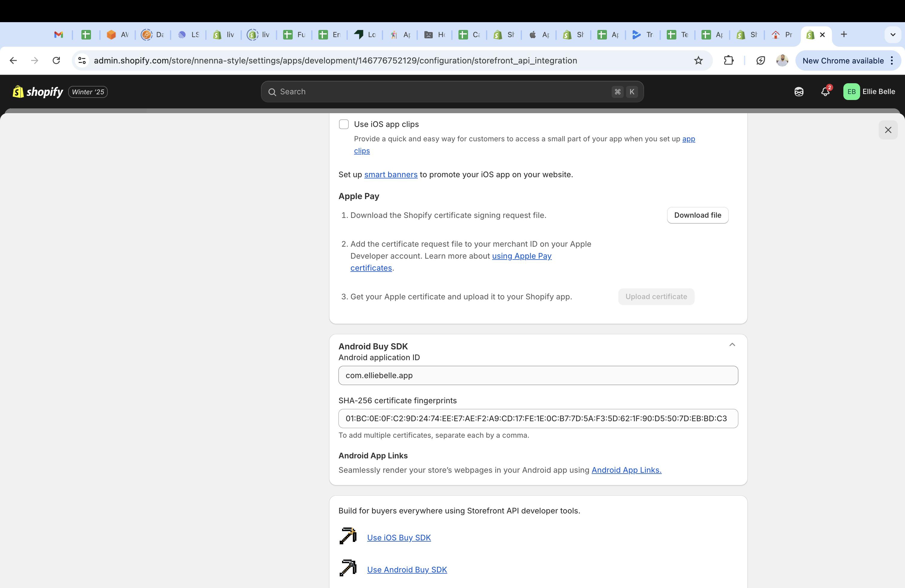Viewport: 905px width, 588px height.
Task: Open the Chrome extensions puzzle icon
Action: click(728, 60)
